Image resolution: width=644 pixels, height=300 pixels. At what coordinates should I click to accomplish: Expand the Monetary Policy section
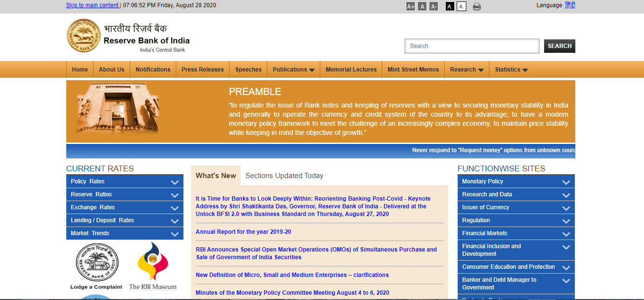point(516,181)
